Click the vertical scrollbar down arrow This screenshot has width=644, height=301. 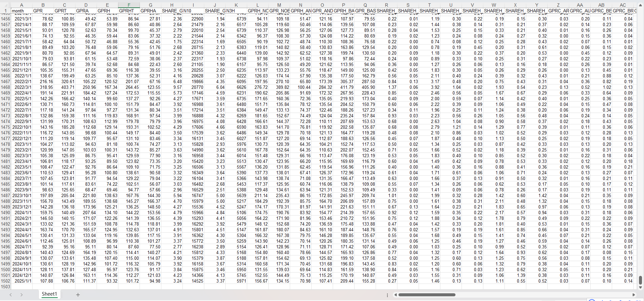click(640, 287)
